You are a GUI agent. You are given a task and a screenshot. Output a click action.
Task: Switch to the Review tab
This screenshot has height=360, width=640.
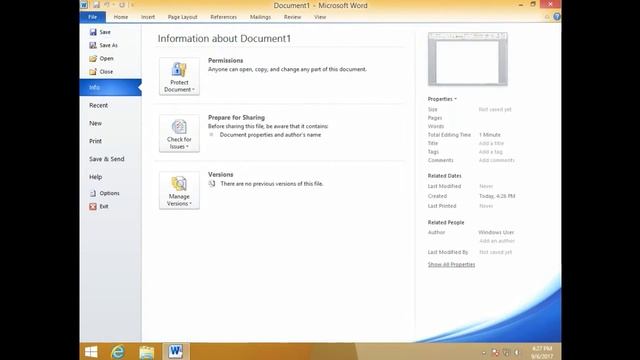[x=292, y=17]
